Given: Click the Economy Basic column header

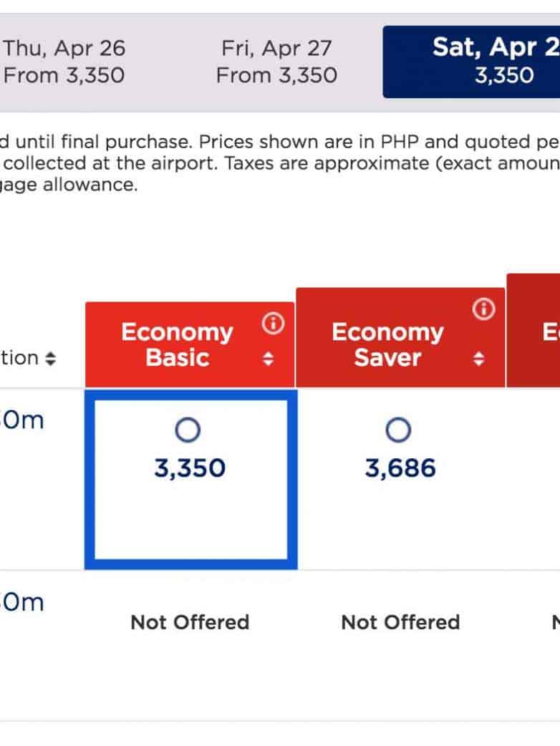Looking at the screenshot, I should pos(178,344).
